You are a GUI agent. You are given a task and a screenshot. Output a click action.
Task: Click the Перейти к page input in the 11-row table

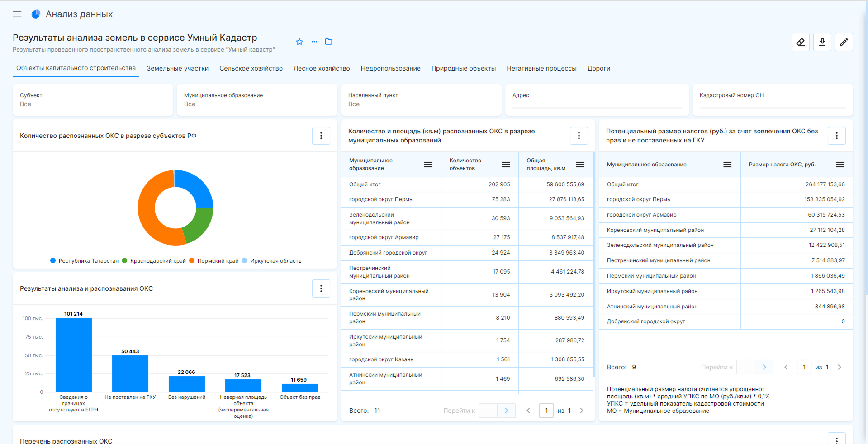tap(488, 411)
